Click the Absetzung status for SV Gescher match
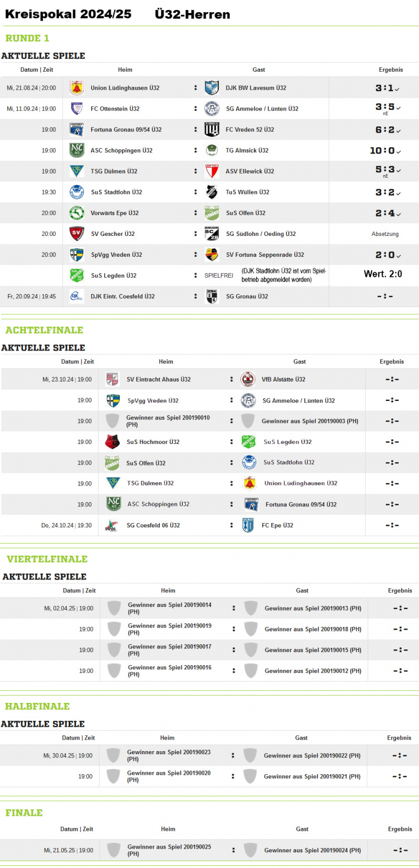The height and width of the screenshot is (868, 419). [385, 234]
